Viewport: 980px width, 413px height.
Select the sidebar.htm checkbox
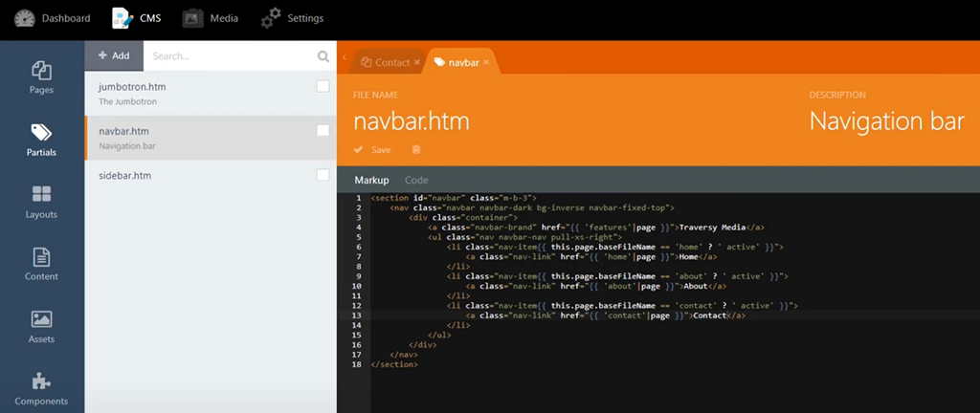coord(323,175)
